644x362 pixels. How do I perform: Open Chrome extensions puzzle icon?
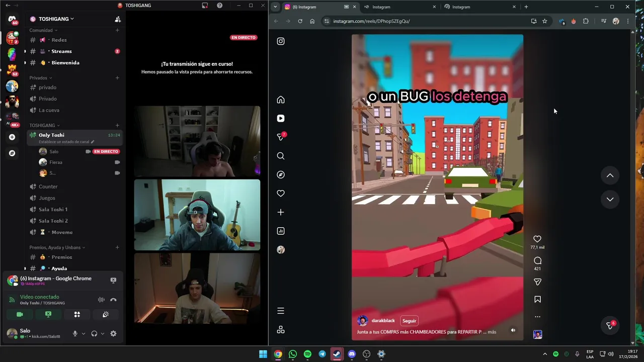point(586,21)
